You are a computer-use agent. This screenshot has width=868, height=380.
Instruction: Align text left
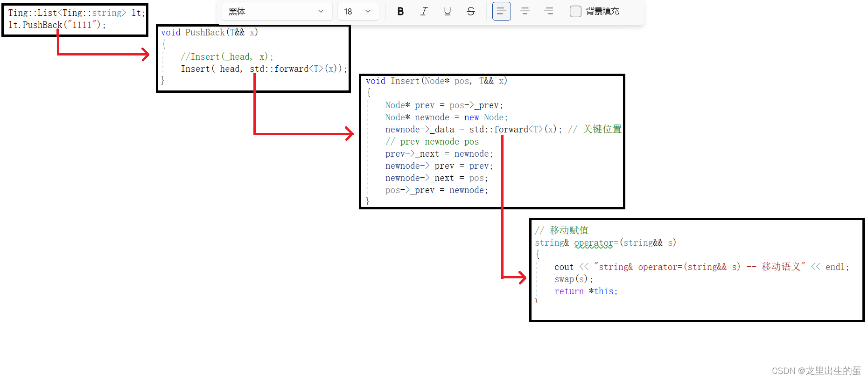click(x=501, y=11)
